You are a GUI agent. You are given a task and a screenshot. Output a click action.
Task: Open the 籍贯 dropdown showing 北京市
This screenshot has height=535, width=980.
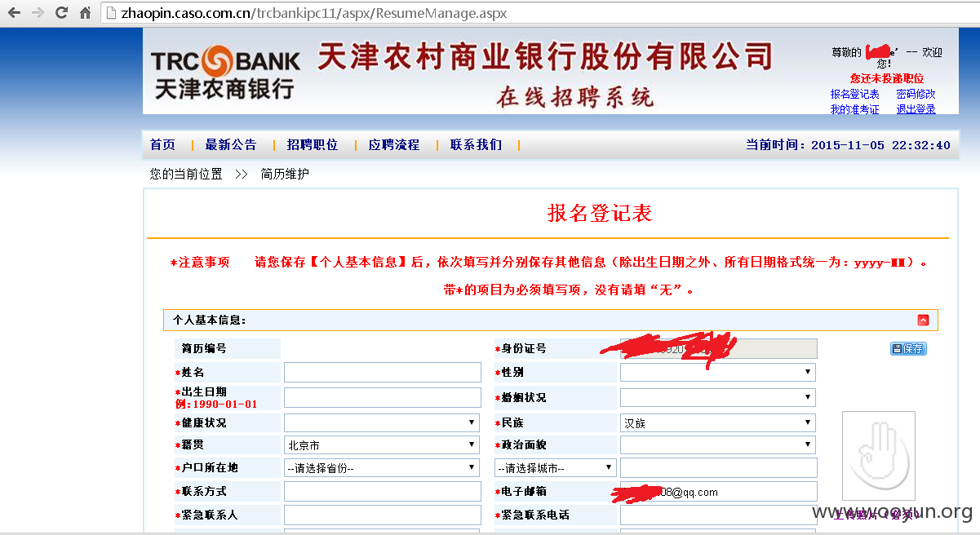(382, 445)
